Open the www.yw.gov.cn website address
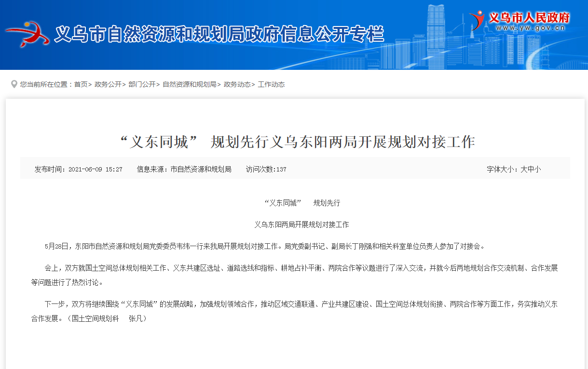588x369 pixels. pyautogui.click(x=530, y=28)
